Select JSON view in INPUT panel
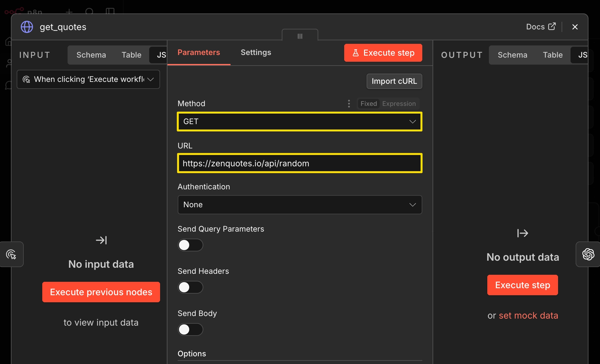 pyautogui.click(x=158, y=55)
